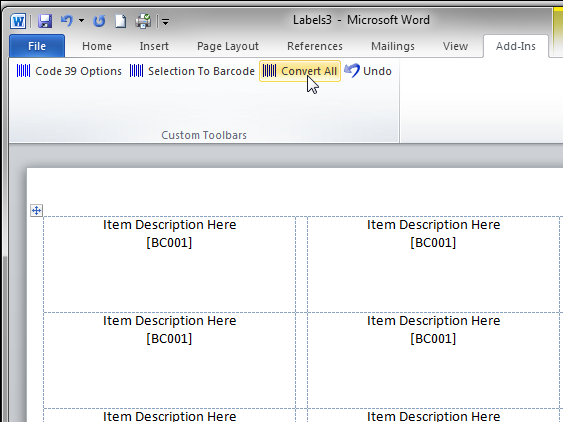Click Convert All barcode button
This screenshot has height=422, width=563.
point(300,71)
